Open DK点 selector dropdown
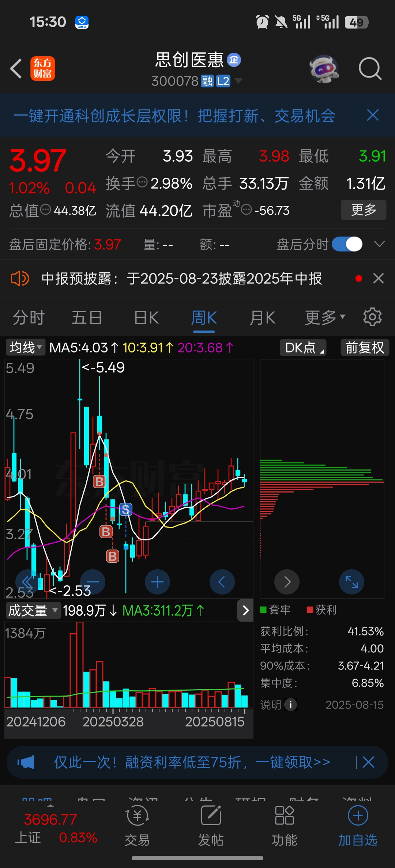 click(x=303, y=347)
